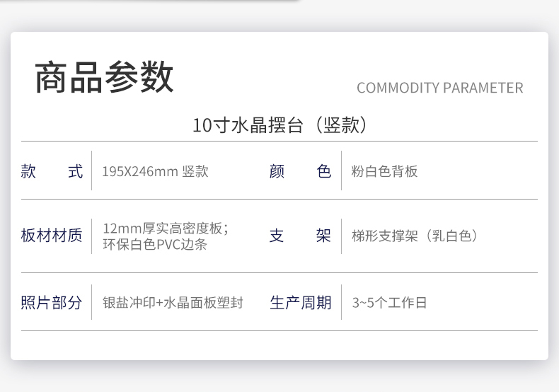Click the 商品参数 heading

(104, 76)
